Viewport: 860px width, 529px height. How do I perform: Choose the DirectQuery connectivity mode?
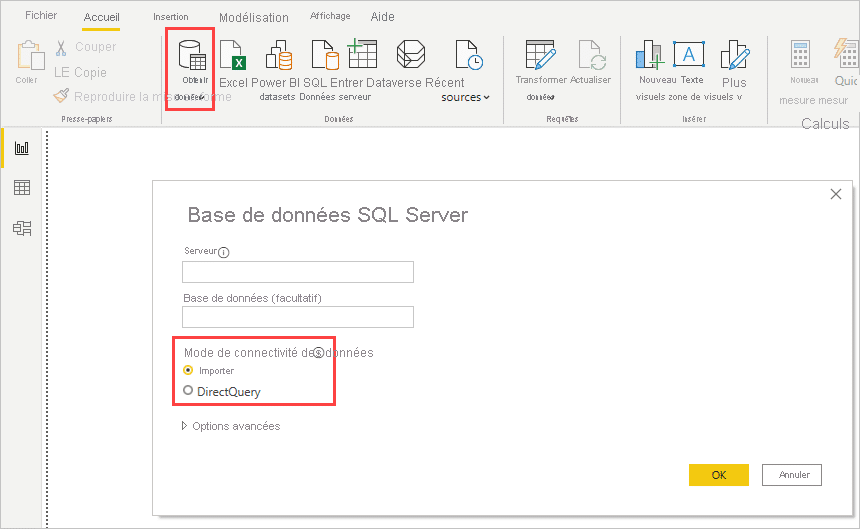click(x=188, y=391)
